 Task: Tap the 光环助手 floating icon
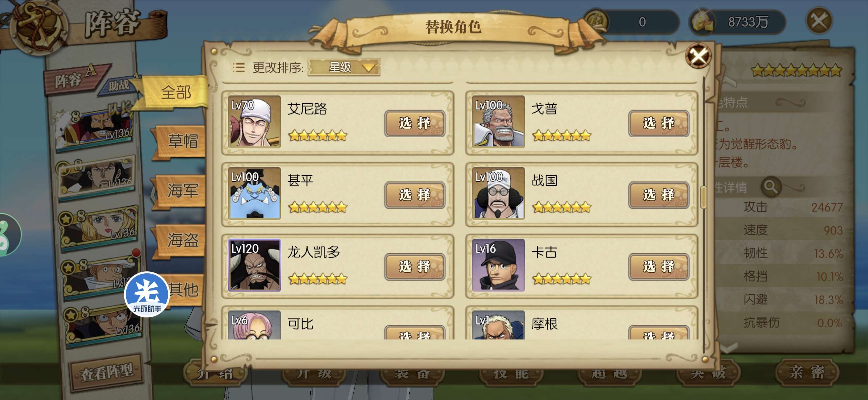point(147,294)
